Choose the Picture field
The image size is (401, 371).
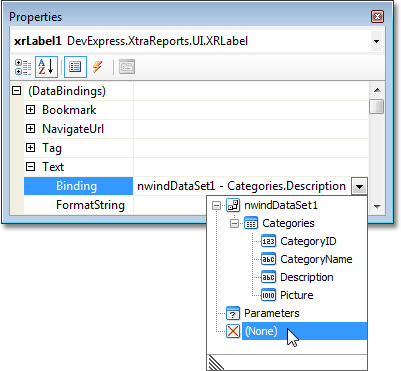pos(297,295)
